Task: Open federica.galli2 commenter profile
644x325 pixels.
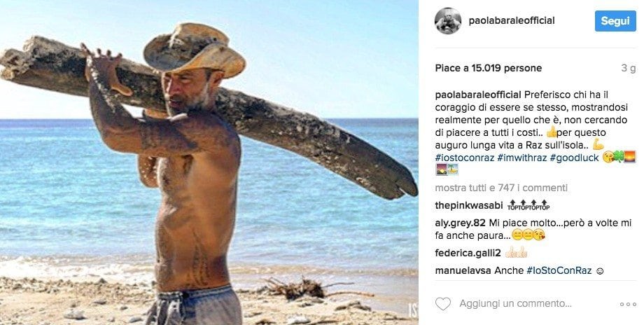Action: (x=468, y=253)
